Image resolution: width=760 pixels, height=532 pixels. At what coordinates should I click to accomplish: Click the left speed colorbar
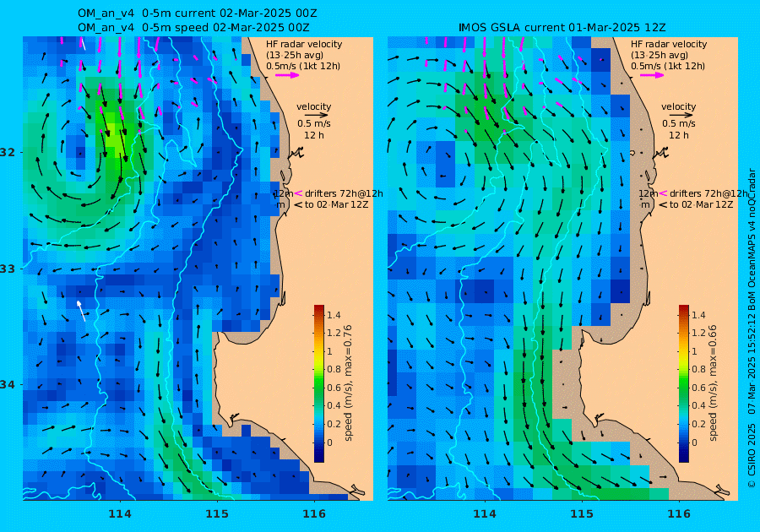click(319, 383)
